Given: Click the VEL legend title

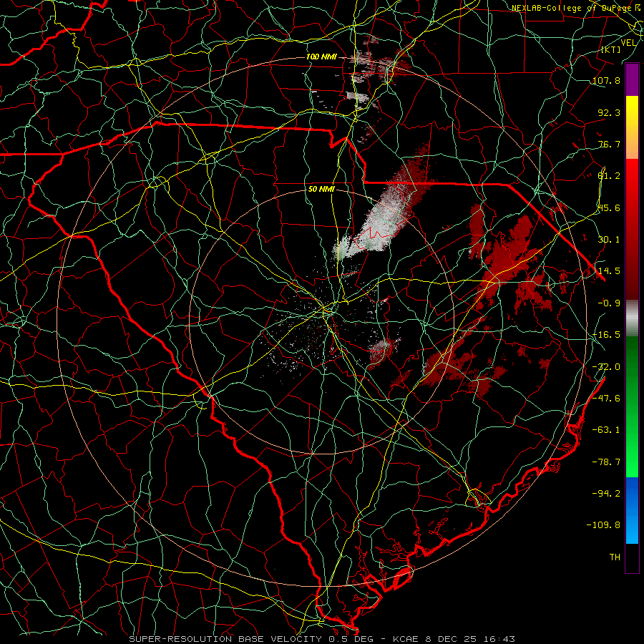Looking at the screenshot, I should pyautogui.click(x=628, y=43).
